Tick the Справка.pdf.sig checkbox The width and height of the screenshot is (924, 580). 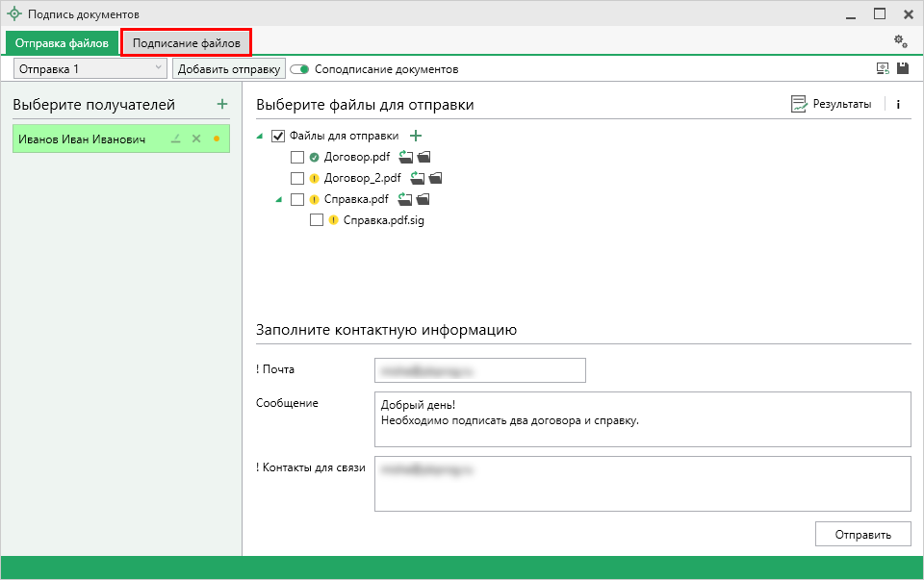point(317,220)
